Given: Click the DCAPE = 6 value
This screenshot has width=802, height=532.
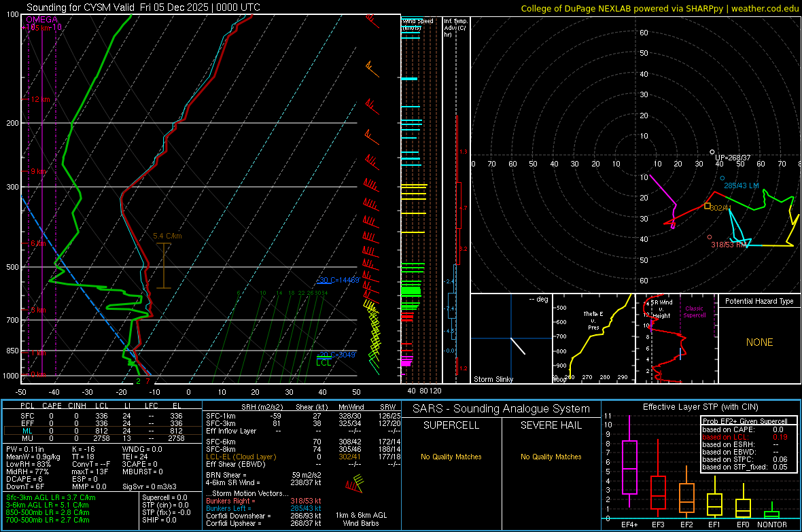Looking at the screenshot, I should [24, 479].
